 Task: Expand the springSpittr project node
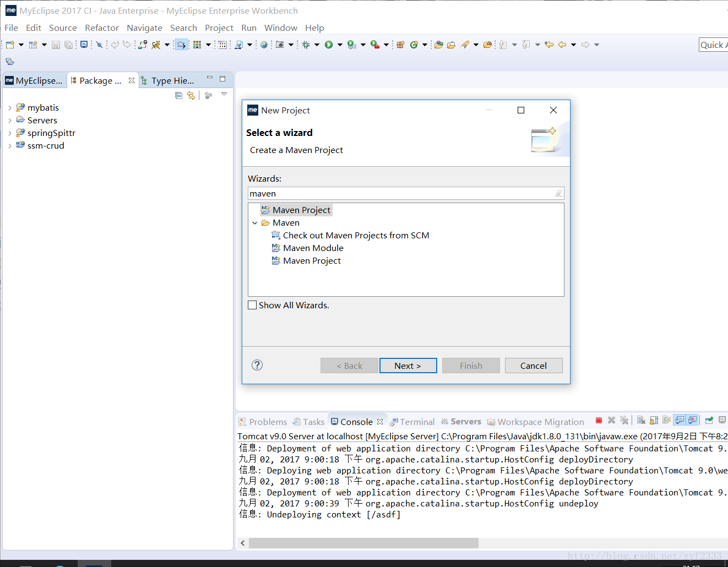(x=10, y=133)
